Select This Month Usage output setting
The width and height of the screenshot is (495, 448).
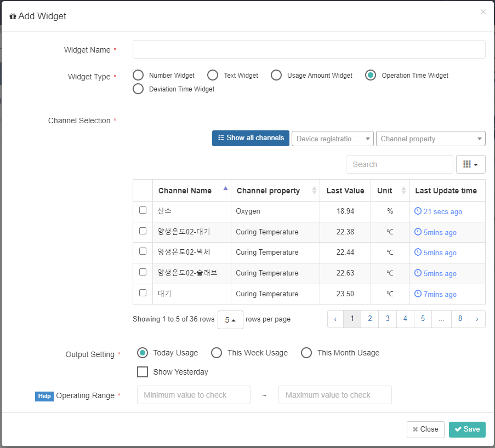[306, 353]
